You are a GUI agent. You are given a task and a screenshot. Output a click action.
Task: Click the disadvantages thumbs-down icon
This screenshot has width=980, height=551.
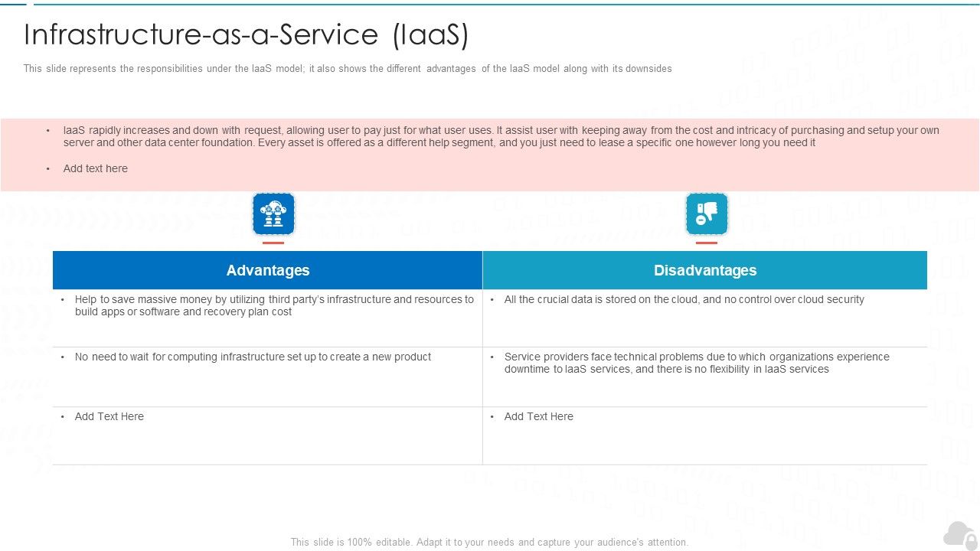[x=707, y=214]
